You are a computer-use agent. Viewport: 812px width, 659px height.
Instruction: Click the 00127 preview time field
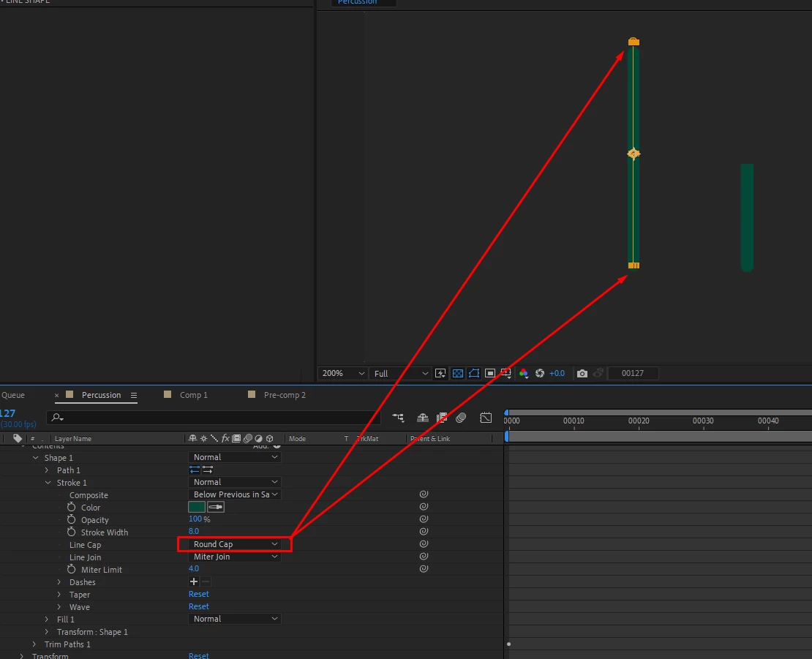coord(633,373)
